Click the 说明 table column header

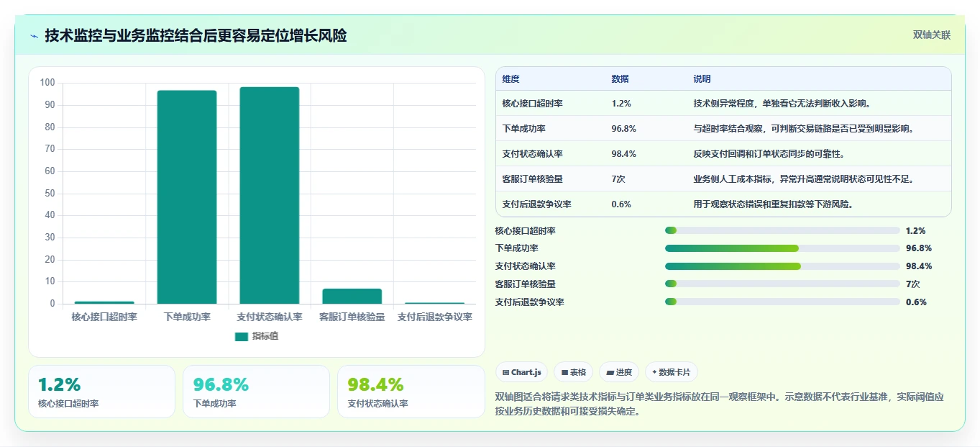pyautogui.click(x=702, y=78)
